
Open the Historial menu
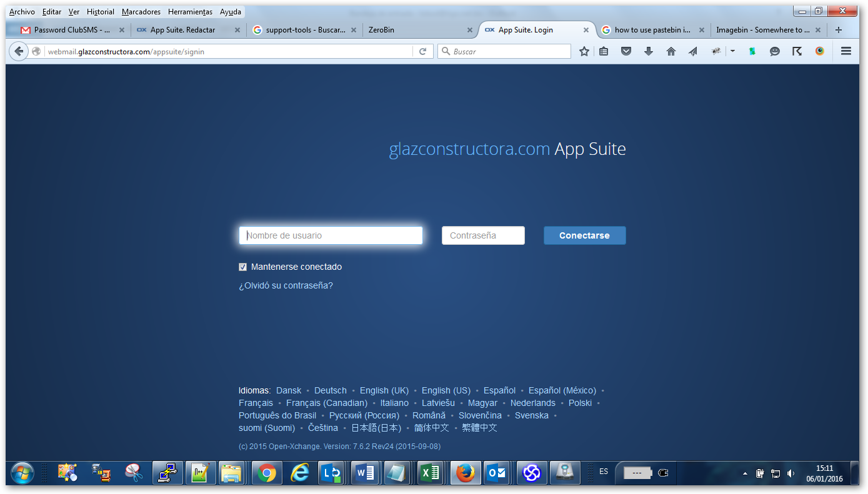(x=101, y=12)
